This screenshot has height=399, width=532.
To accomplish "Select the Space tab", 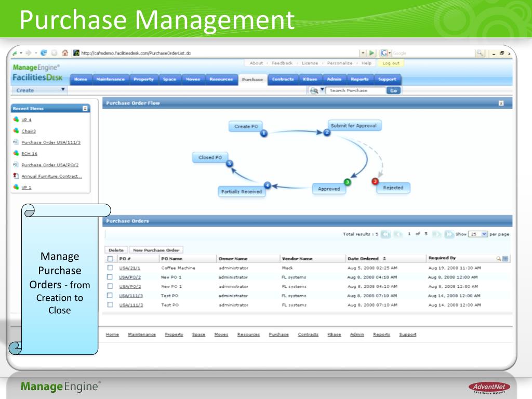I will (170, 79).
